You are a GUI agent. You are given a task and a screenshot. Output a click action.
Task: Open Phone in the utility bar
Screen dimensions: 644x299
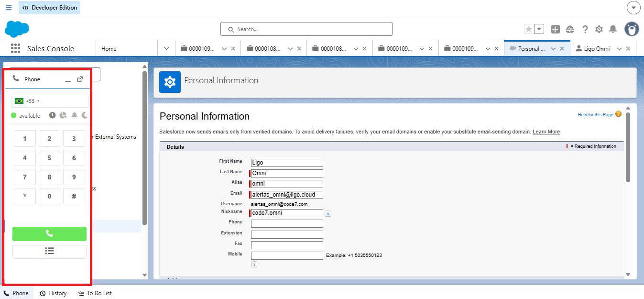click(16, 293)
